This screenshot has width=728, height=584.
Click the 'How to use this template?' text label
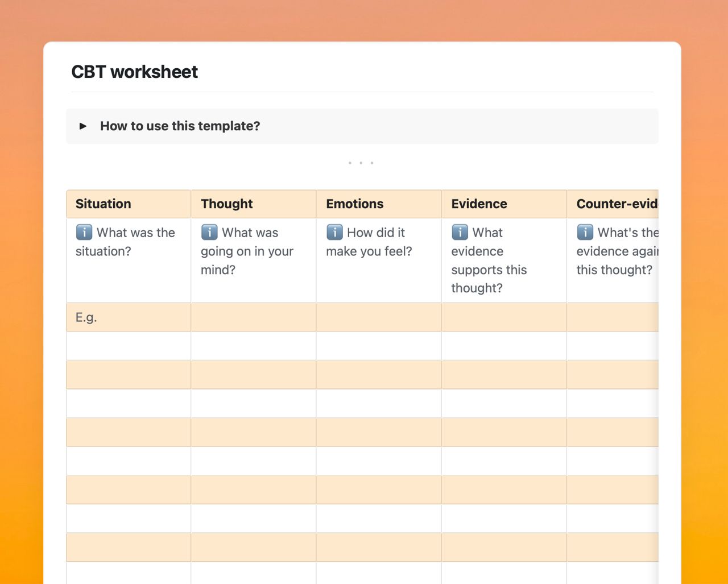(x=180, y=126)
